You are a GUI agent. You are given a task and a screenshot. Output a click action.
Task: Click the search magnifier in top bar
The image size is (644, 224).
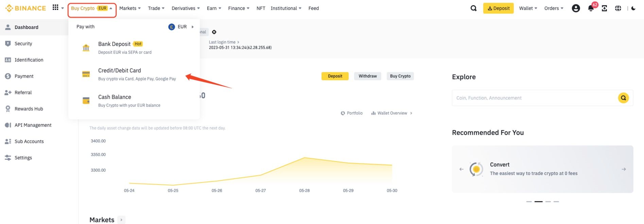pos(473,8)
